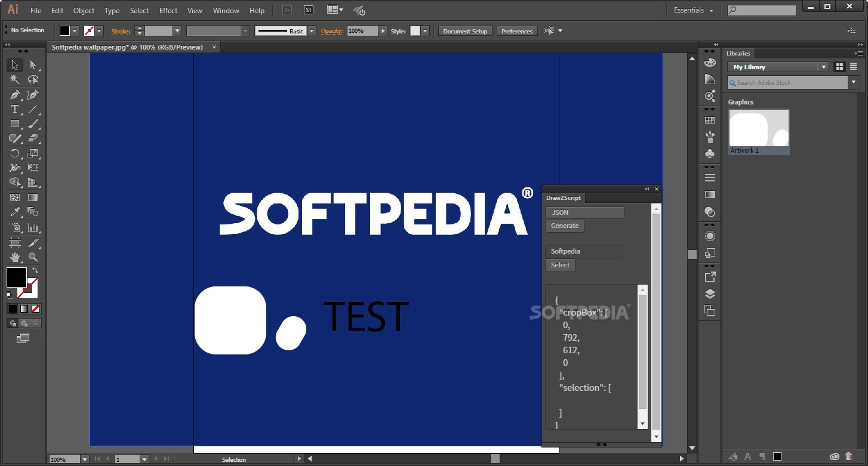Switch Libraries to list view
868x466 pixels.
pos(854,67)
